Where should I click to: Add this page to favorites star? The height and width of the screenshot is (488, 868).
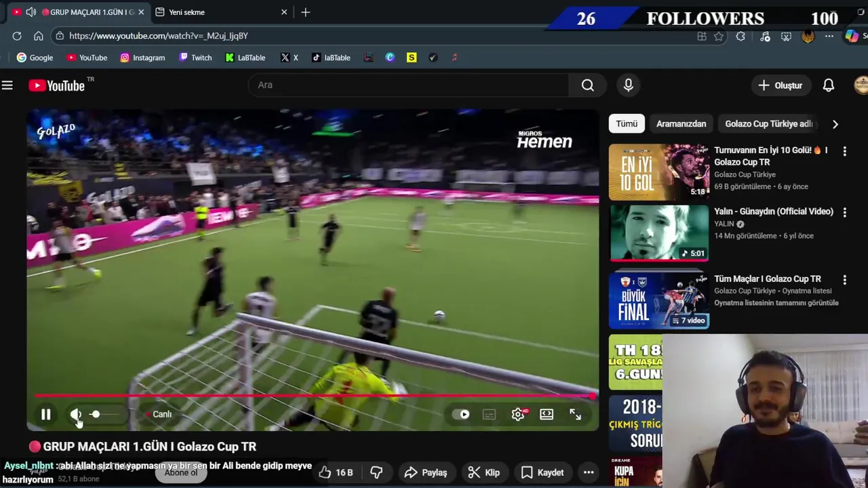point(719,37)
